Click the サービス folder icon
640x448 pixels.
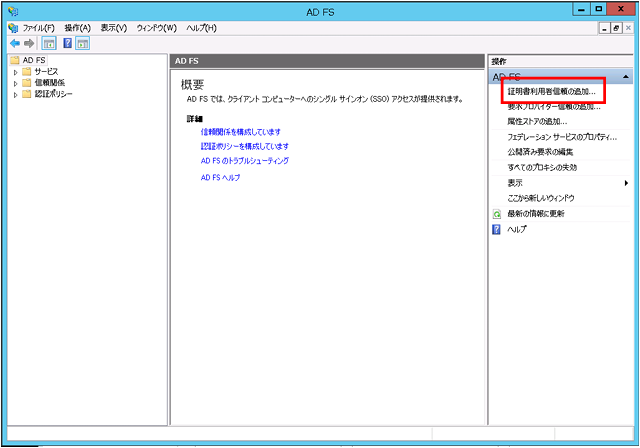(27, 72)
